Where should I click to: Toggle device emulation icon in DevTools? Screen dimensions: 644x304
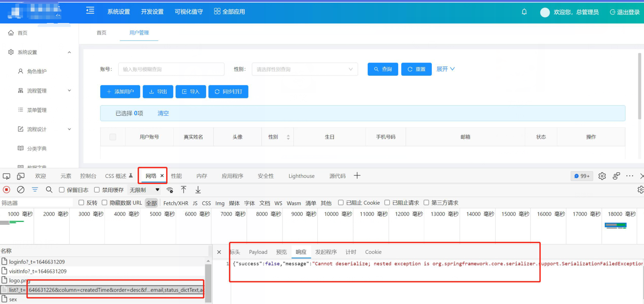pos(20,176)
